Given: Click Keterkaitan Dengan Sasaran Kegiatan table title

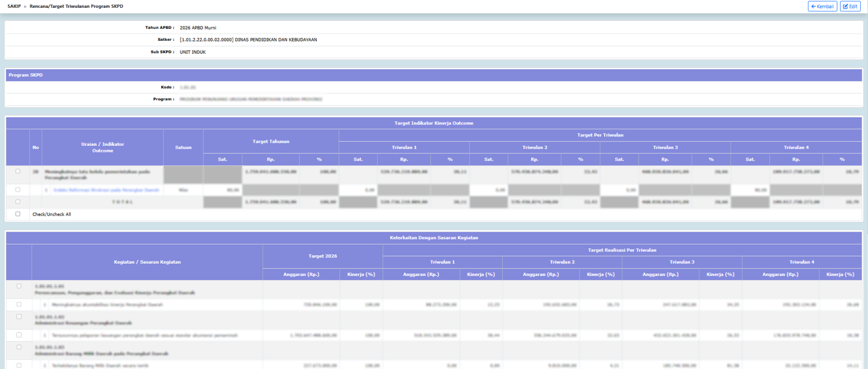Looking at the screenshot, I should (x=434, y=238).
